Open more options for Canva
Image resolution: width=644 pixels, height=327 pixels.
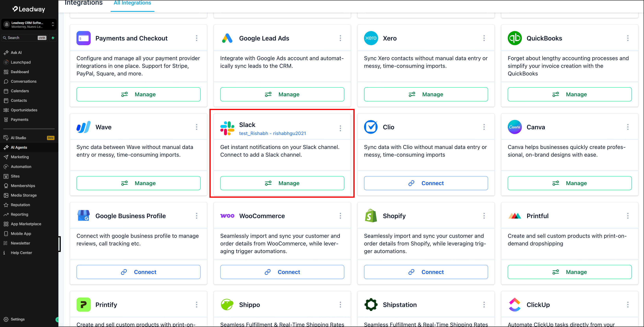pos(628,127)
